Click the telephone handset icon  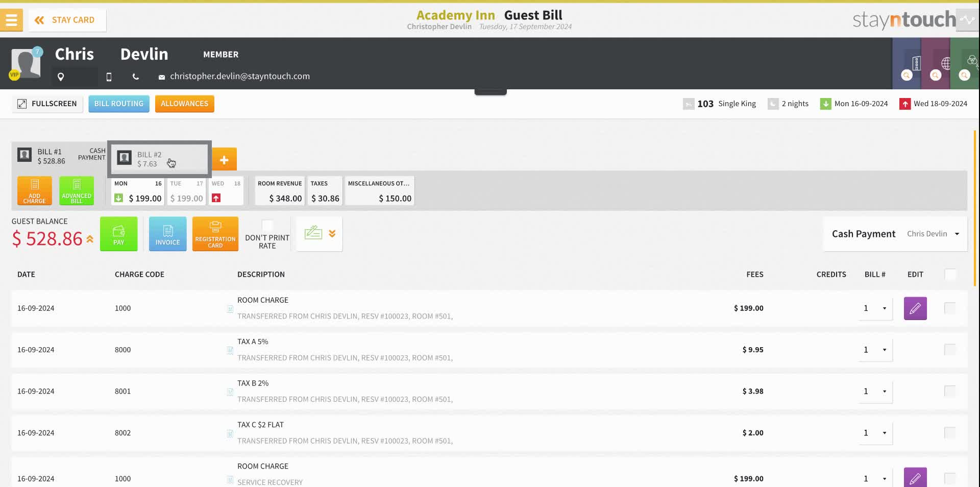135,77
